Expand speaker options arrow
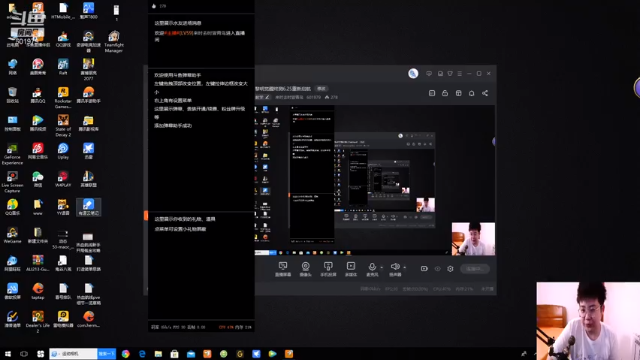 pos(404,268)
